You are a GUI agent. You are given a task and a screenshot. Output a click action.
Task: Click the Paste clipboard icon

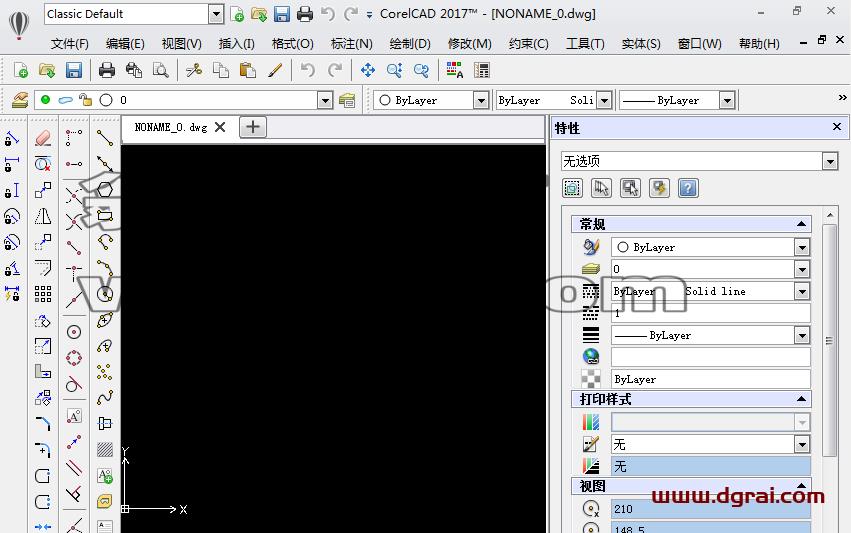pyautogui.click(x=247, y=70)
